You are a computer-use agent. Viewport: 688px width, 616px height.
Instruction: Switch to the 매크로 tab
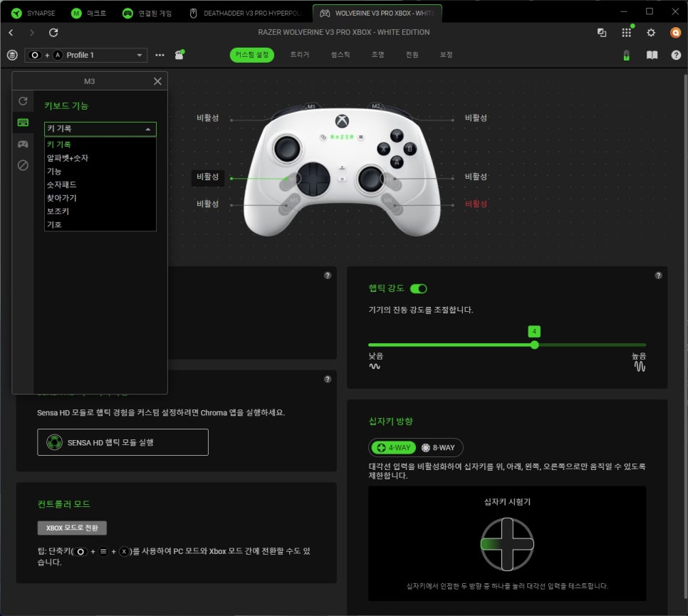pyautogui.click(x=88, y=13)
